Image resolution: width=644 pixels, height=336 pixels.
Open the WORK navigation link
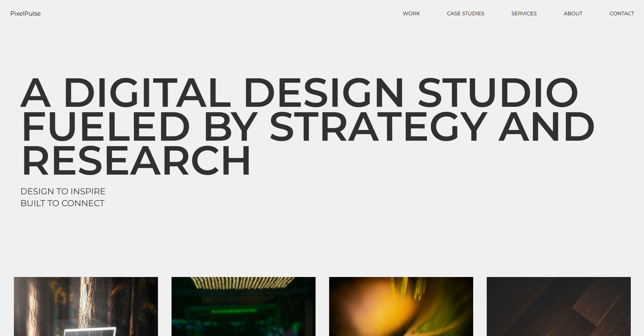click(x=411, y=14)
